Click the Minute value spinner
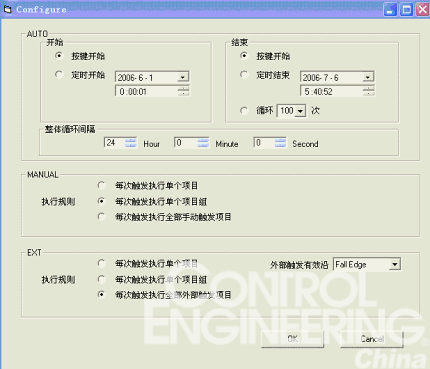This screenshot has width=430, height=369. tap(203, 143)
